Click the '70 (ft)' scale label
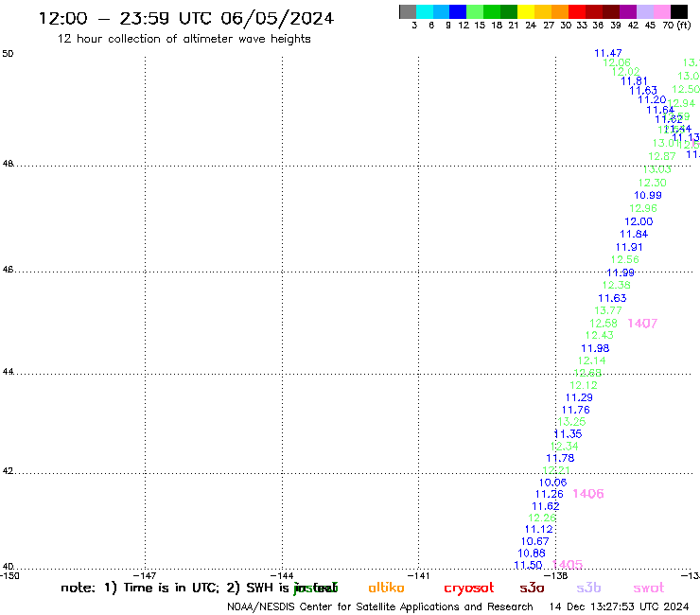The height and width of the screenshot is (615, 700). point(676,26)
